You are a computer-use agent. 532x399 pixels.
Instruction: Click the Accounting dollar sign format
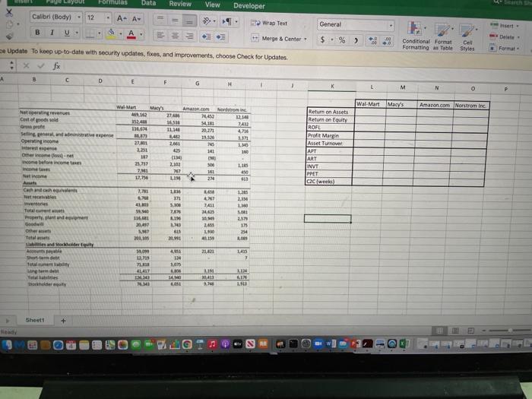[x=322, y=40]
